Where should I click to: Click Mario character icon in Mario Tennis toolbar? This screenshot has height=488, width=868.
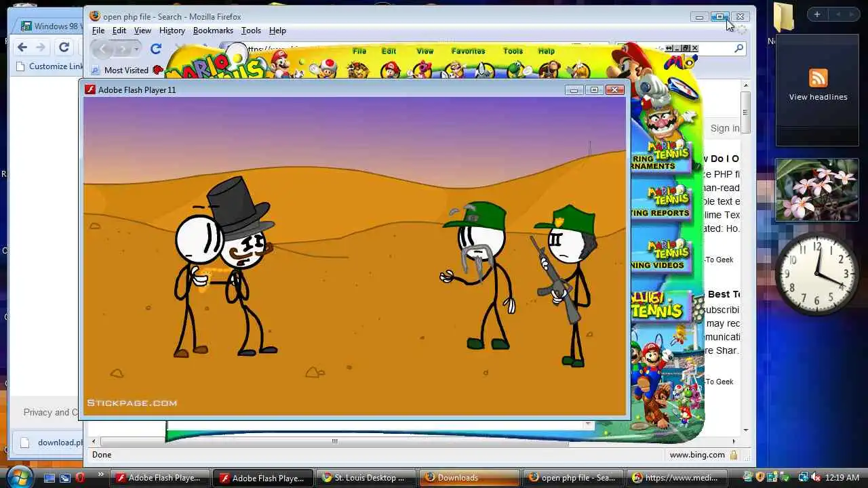(391, 68)
